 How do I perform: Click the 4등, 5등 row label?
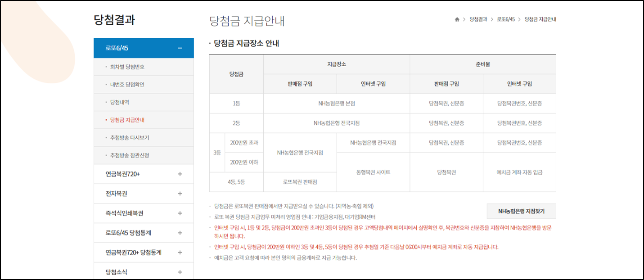236,182
